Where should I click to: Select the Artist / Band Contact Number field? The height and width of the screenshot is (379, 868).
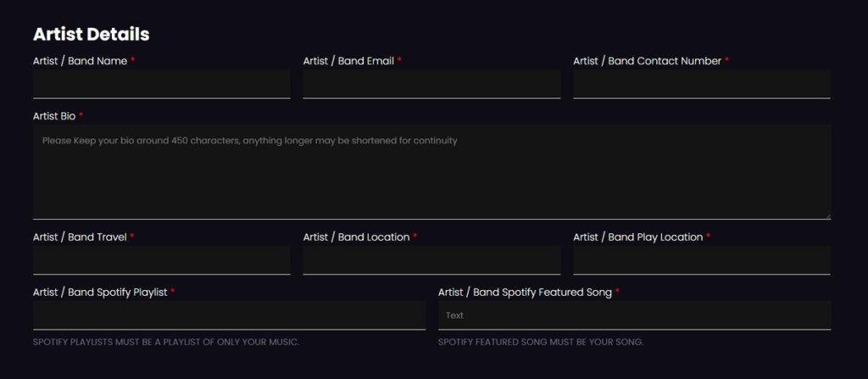coord(701,84)
